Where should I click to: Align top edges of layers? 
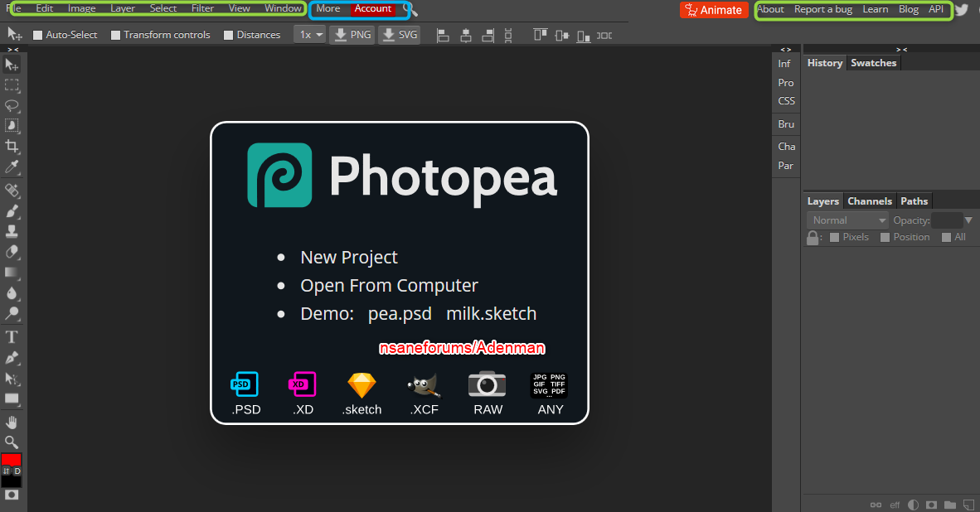point(540,35)
